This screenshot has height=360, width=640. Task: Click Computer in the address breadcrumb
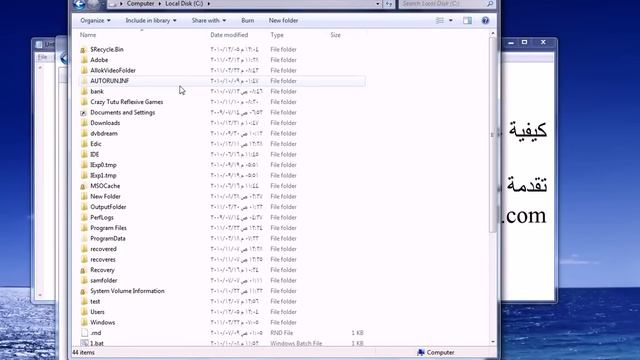[140, 4]
